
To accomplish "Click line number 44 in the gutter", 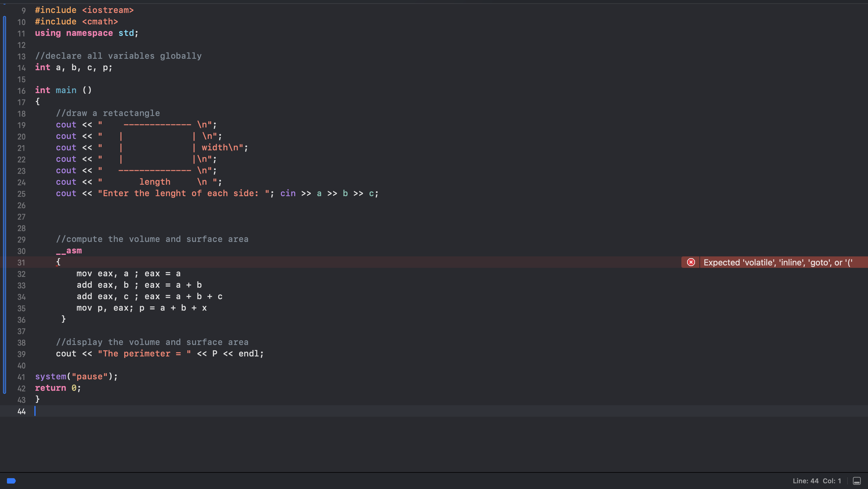I will tap(21, 412).
